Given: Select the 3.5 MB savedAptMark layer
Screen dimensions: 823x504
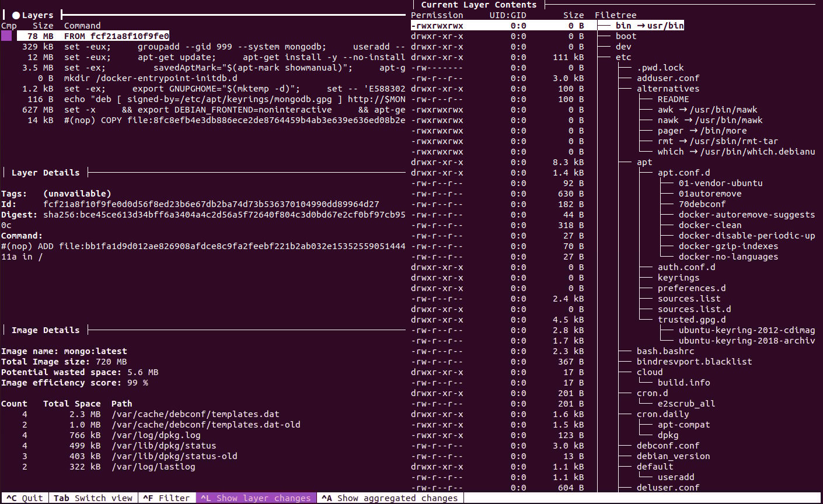Looking at the screenshot, I should point(213,68).
